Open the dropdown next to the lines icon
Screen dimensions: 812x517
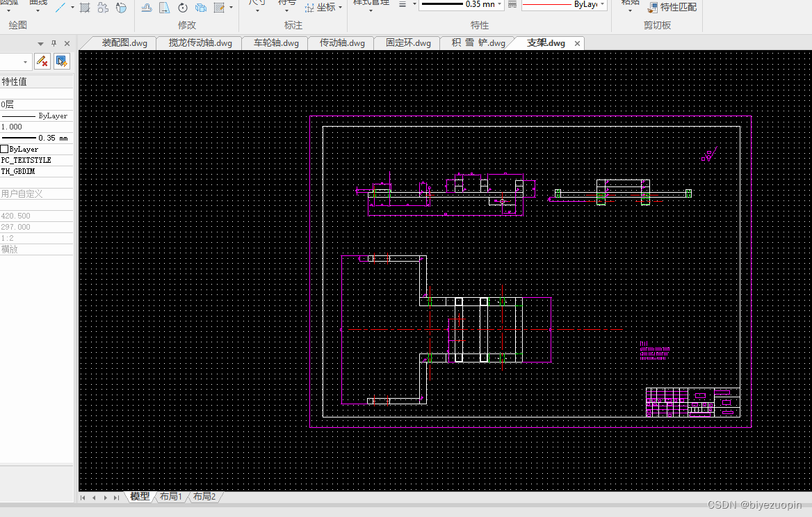pyautogui.click(x=414, y=4)
